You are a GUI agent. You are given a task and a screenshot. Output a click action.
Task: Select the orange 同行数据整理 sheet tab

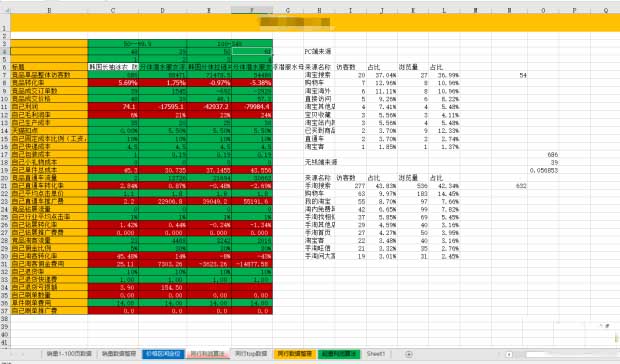pyautogui.click(x=294, y=354)
